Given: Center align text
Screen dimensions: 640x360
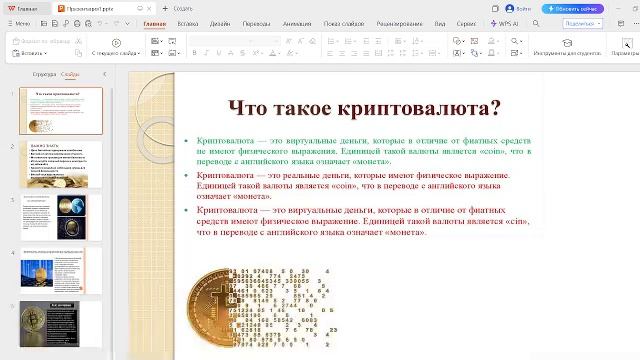Looking at the screenshot, I should (x=342, y=53).
